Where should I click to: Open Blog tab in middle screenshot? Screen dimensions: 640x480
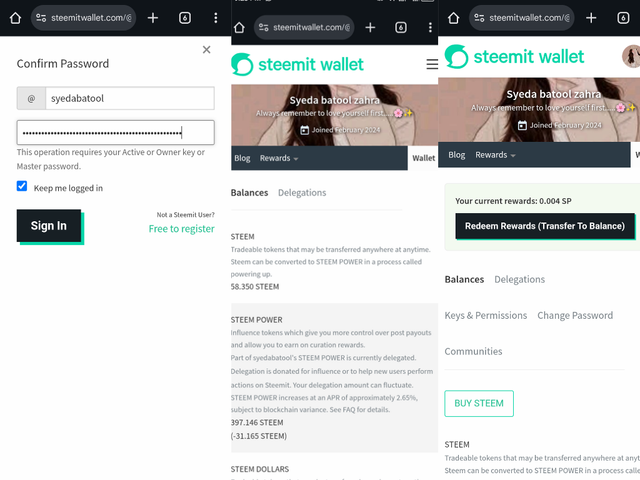[242, 158]
